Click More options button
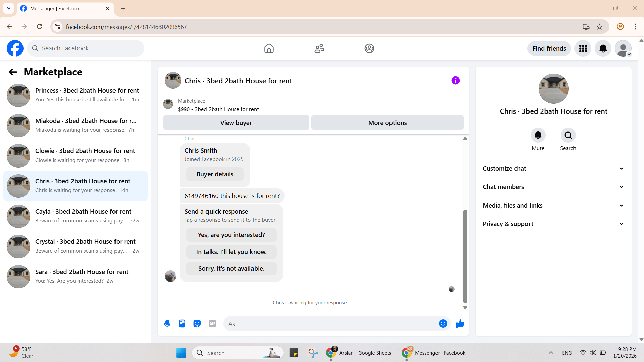This screenshot has width=644, height=362. click(x=387, y=123)
